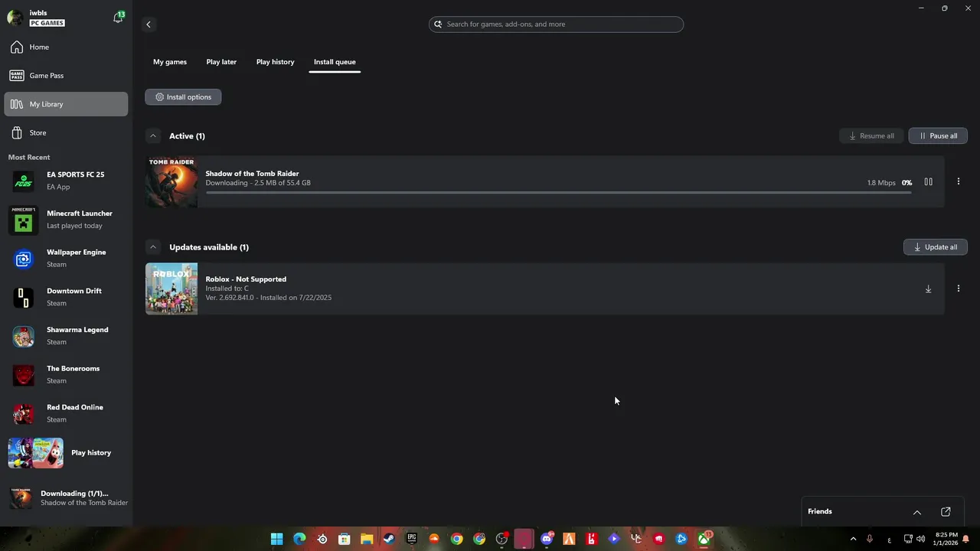
Task: Pause the Shadow of the Tomb Raider download
Action: (928, 182)
